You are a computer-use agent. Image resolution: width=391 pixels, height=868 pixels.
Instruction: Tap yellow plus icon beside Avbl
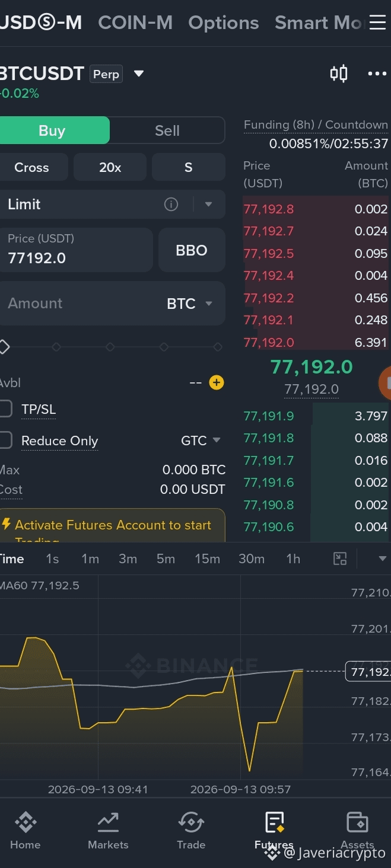pyautogui.click(x=217, y=382)
